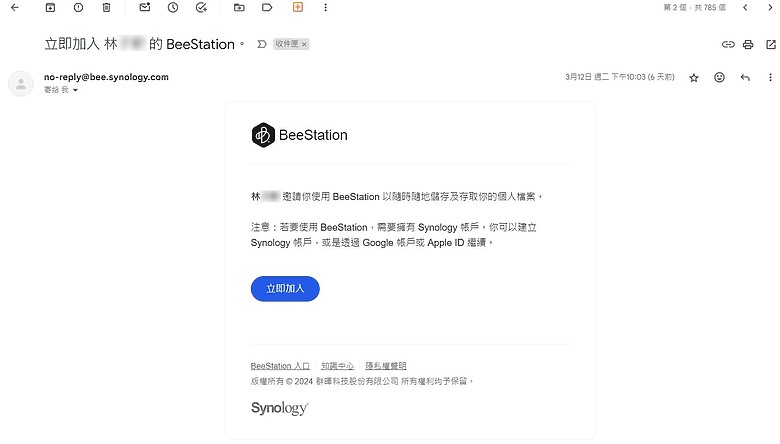Copy link icon beside the print icon

coord(728,44)
